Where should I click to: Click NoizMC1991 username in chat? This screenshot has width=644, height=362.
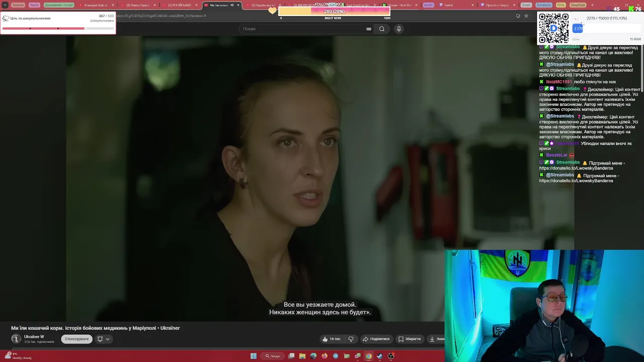click(559, 81)
